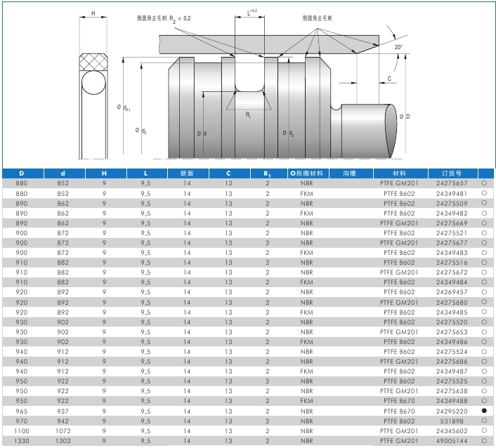Click the 20° angle label in the diagram
The height and width of the screenshot is (448, 496).
coord(399,47)
